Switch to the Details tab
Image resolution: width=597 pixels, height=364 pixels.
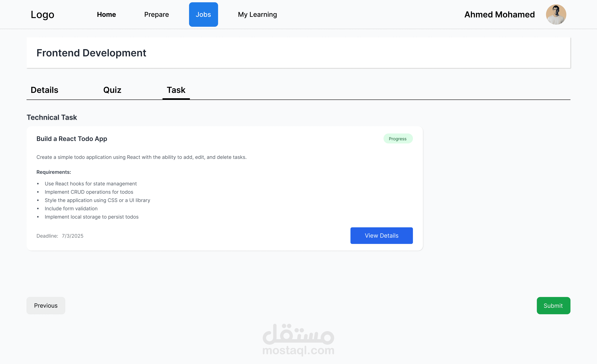pos(44,90)
